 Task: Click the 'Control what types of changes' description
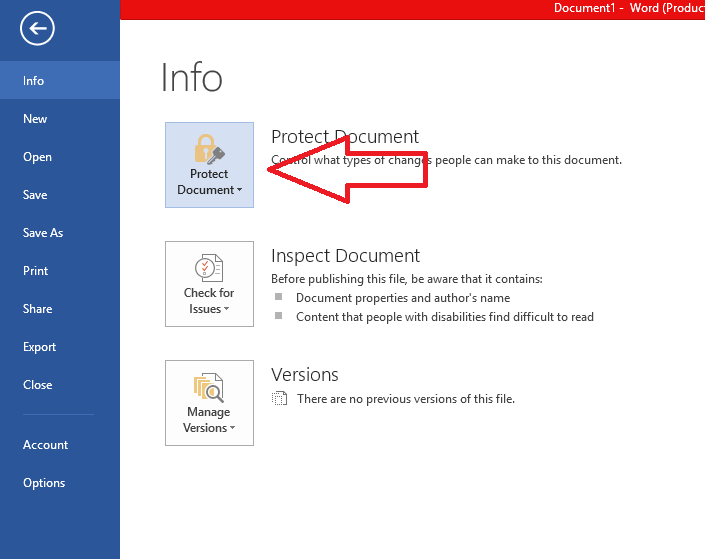pos(446,160)
